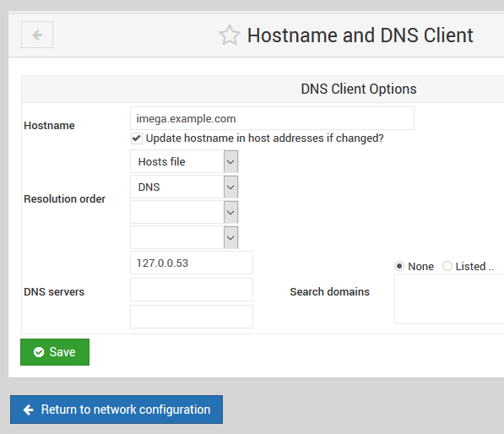Screen dimensions: 504x434
Task: Click the Search domains text area
Action: pos(449,299)
